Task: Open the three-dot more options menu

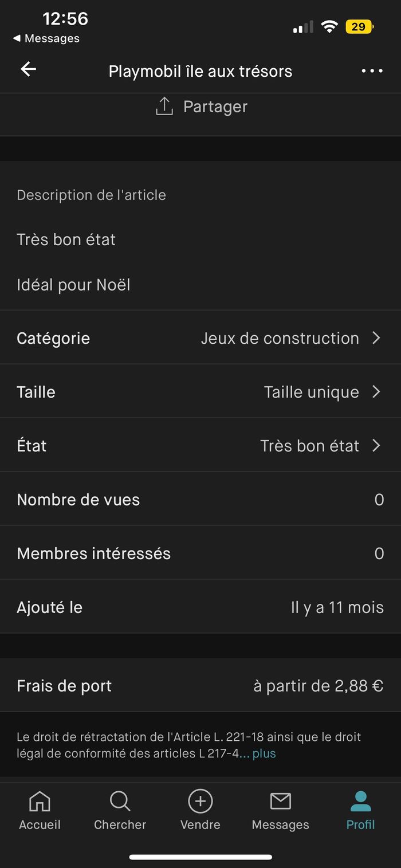Action: click(x=372, y=71)
